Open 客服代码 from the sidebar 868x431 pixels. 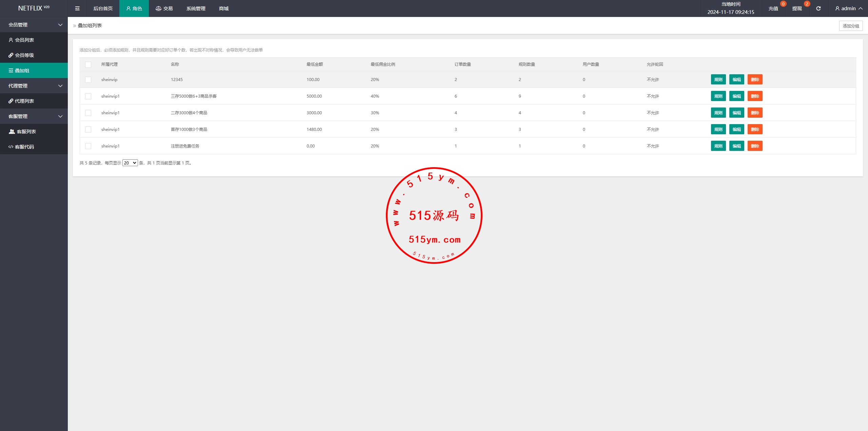click(x=24, y=147)
